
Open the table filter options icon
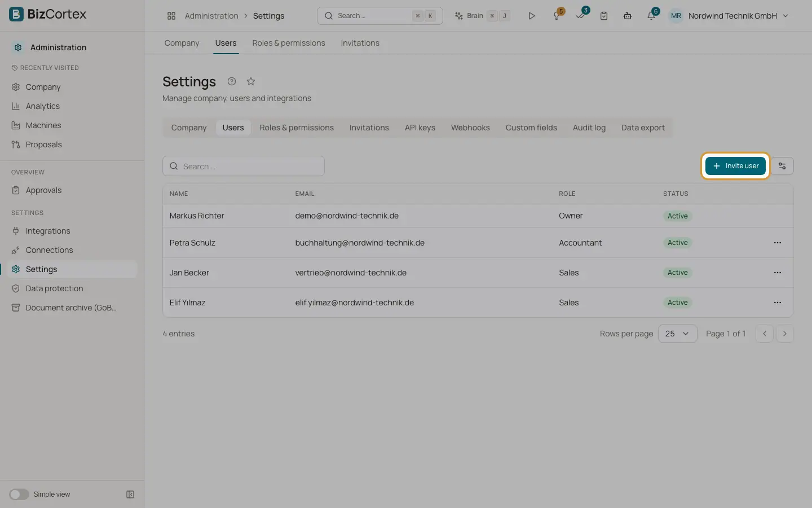[x=782, y=166]
